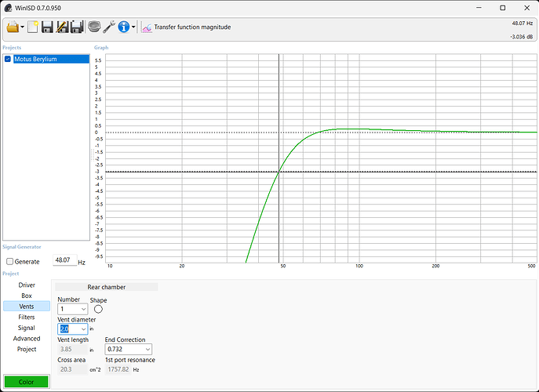Click the 1st port resonance value

click(118, 369)
